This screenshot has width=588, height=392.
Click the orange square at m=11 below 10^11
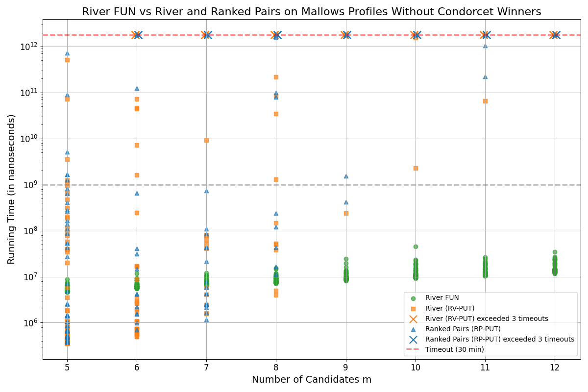click(x=485, y=101)
